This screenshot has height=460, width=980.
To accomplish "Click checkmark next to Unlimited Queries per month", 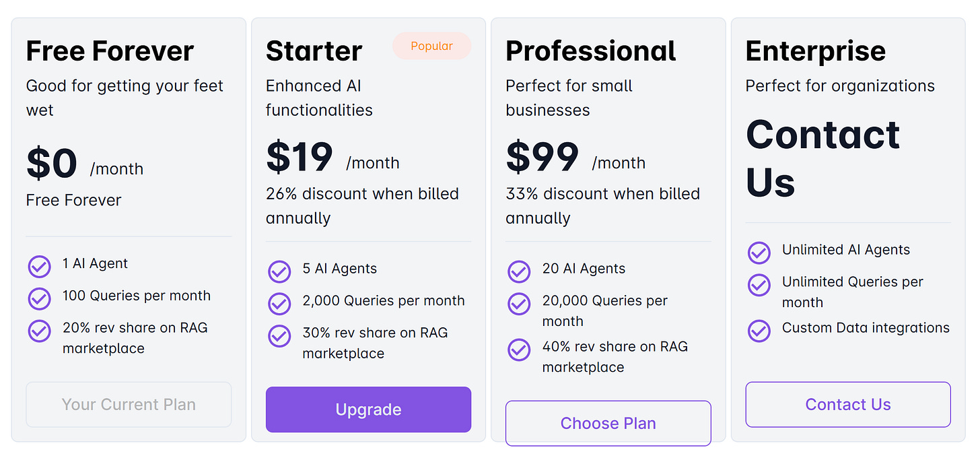I will [759, 285].
